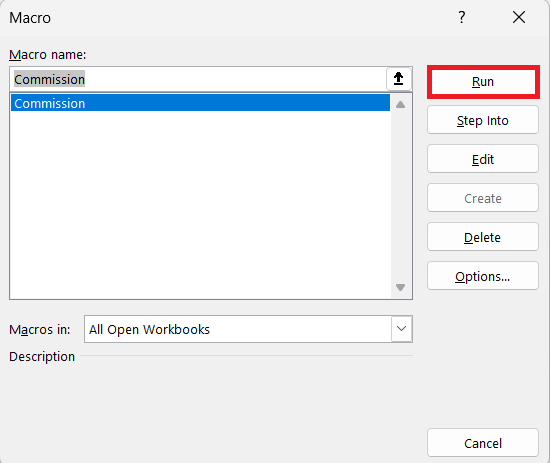This screenshot has width=550, height=463.
Task: Click the macro list scroll down arrow
Action: tap(401, 287)
